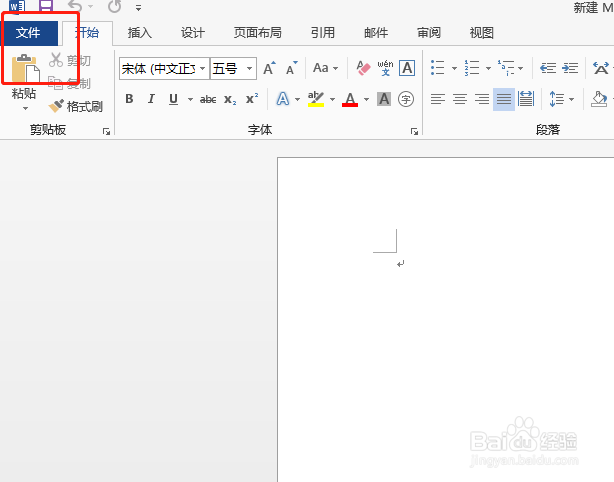The image size is (614, 482).
Task: Open the 页面布局 tab
Action: click(258, 33)
